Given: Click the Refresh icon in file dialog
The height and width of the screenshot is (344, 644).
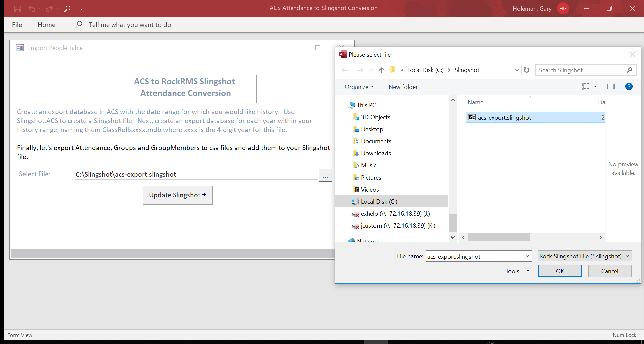Looking at the screenshot, I should [x=527, y=70].
